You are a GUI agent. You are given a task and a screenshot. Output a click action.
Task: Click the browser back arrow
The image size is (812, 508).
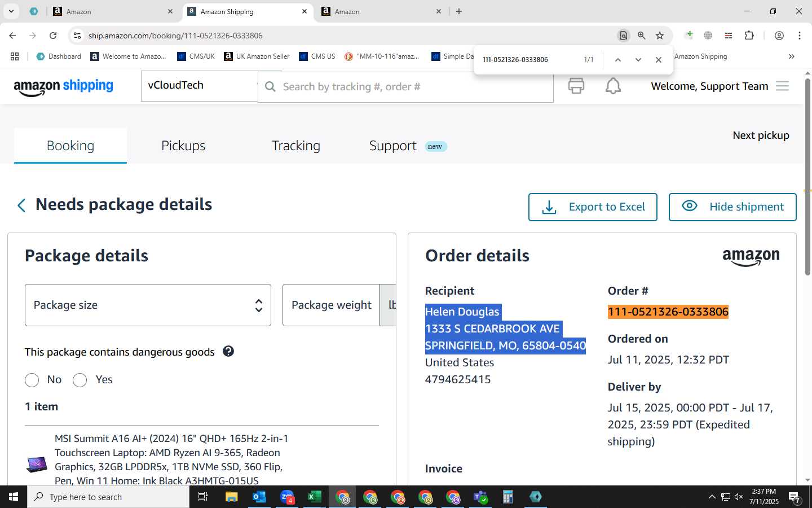tap(12, 36)
